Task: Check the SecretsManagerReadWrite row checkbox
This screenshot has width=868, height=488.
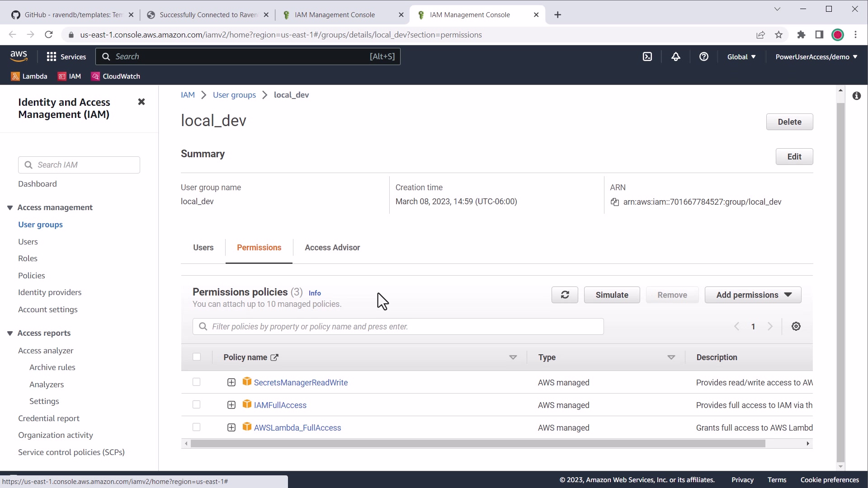Action: click(x=197, y=382)
